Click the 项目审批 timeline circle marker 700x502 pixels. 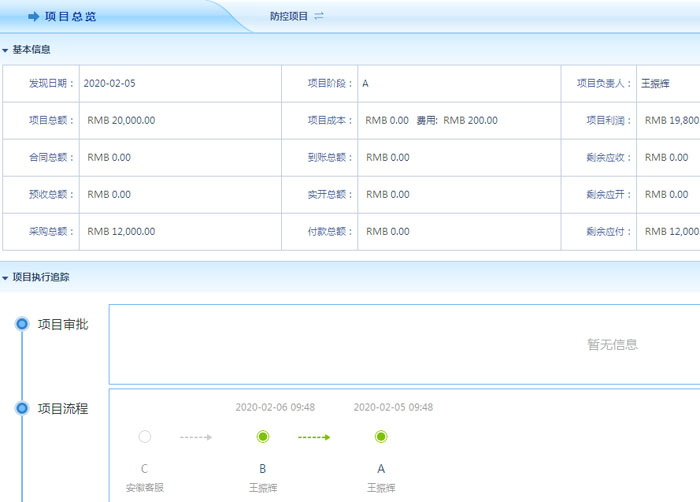click(22, 324)
